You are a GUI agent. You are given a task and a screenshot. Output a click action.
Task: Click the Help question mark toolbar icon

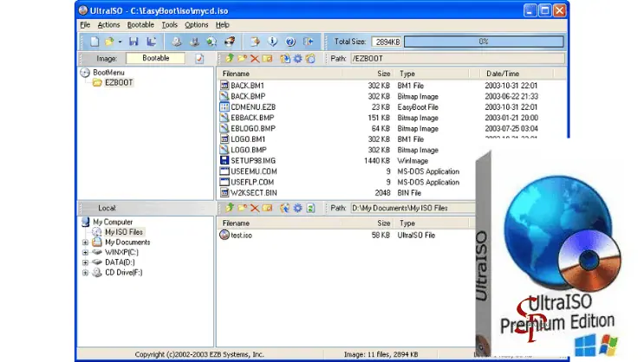(x=291, y=41)
